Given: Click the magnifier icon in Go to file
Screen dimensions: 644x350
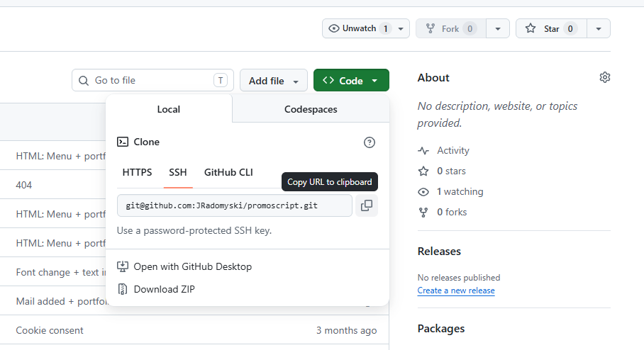Looking at the screenshot, I should click(x=84, y=81).
